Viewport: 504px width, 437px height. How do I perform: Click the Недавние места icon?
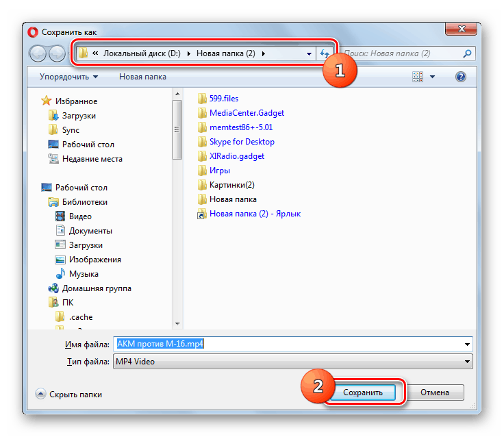[53, 158]
